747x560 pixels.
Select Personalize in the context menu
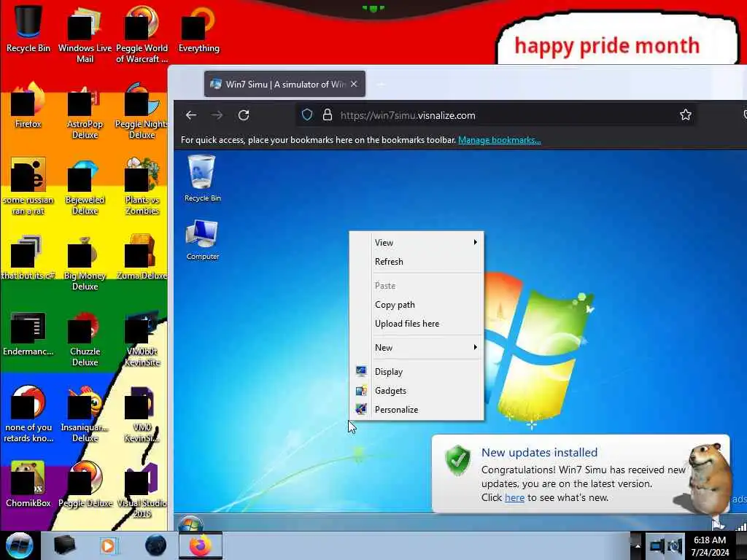417,410
